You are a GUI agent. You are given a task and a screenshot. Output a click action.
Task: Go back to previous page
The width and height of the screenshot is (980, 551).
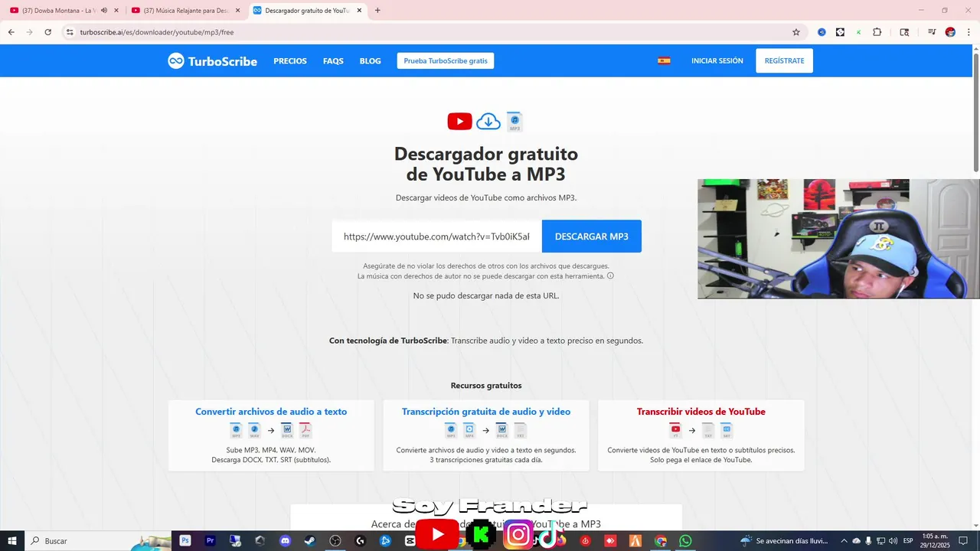click(11, 32)
